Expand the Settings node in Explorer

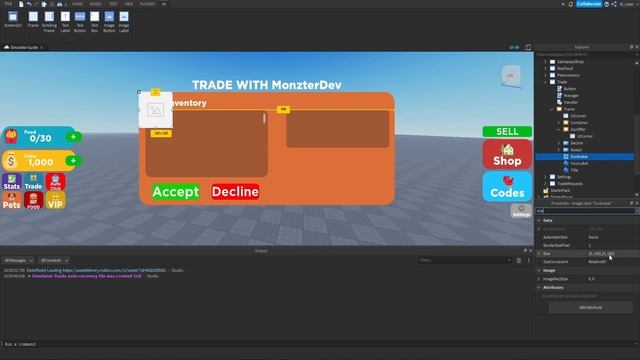[545, 177]
